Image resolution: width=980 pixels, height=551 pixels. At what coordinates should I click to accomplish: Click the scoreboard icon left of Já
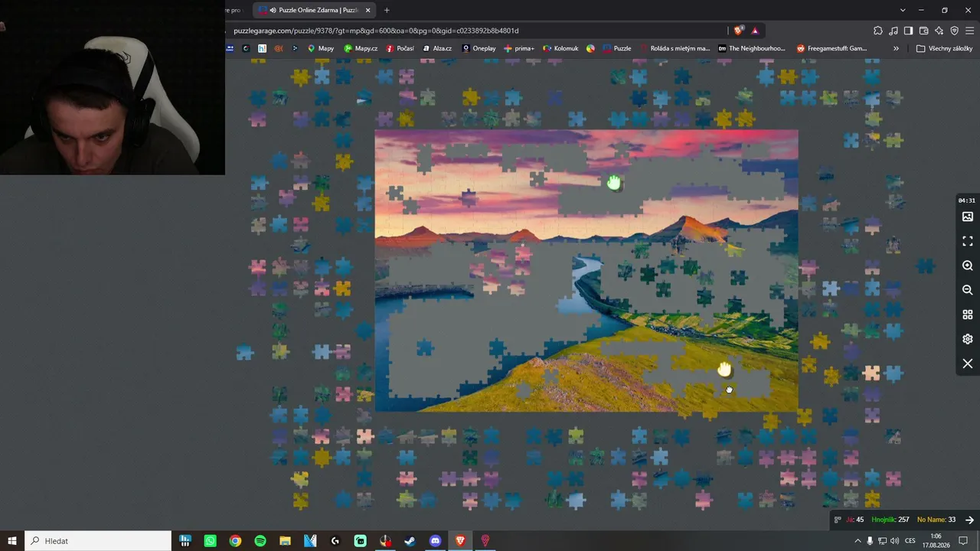pos(838,520)
